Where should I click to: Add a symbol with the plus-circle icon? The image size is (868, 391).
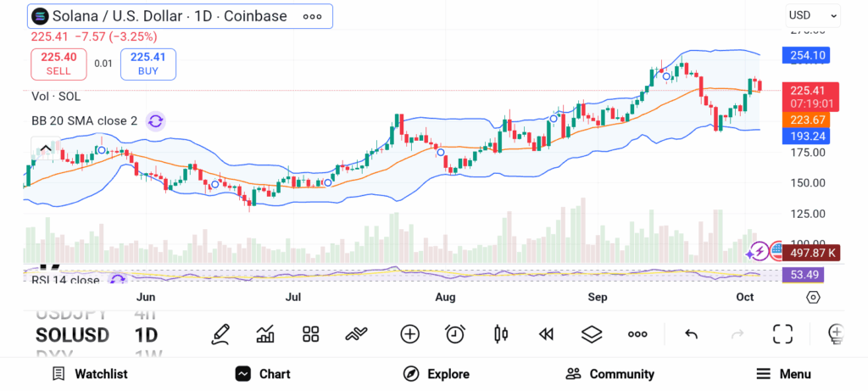(x=409, y=334)
